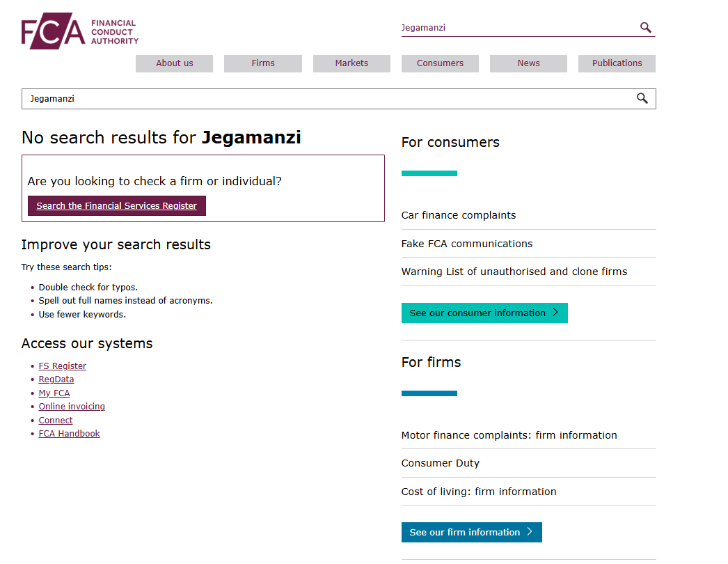Screen dimensions: 728x564
Task: Open the My FCA link
Action: [54, 393]
